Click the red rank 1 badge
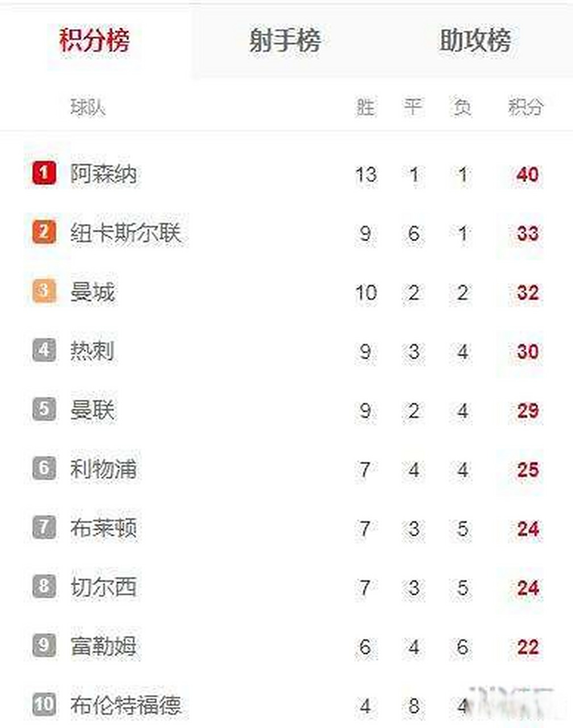Image resolution: width=573 pixels, height=728 pixels. coord(44,173)
